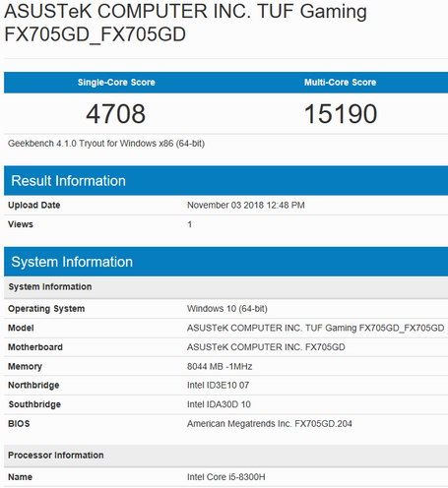Viewport: 448px width, 488px height.
Task: Click the Views label
Action: point(21,224)
